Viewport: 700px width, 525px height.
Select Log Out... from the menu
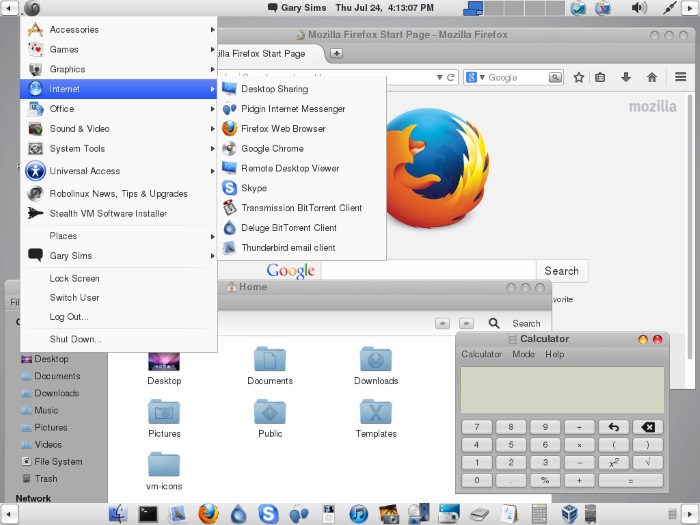click(119, 317)
